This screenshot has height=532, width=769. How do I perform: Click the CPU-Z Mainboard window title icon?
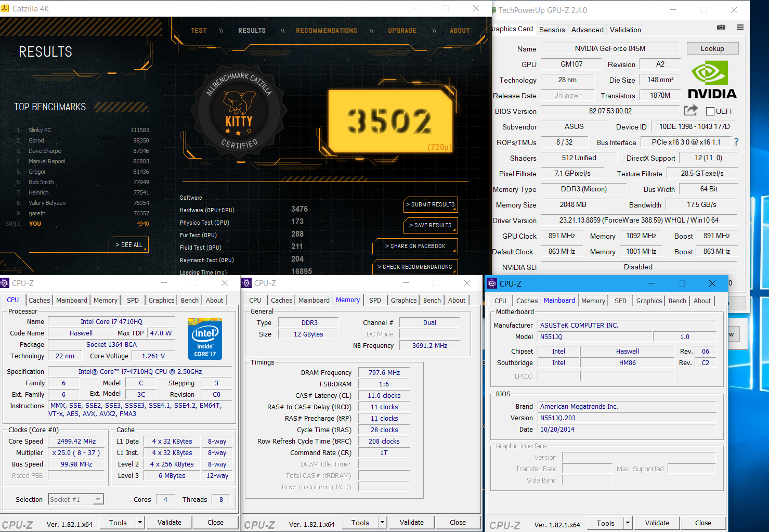(x=492, y=283)
